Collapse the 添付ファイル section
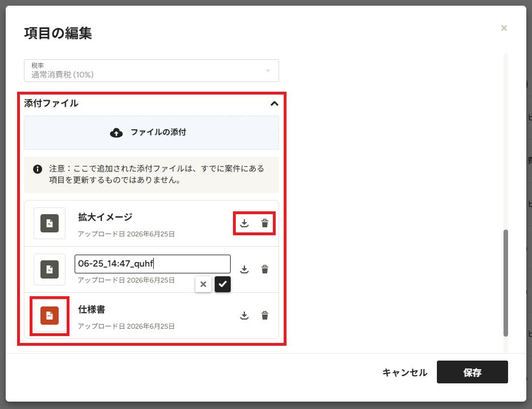The height and width of the screenshot is (409, 532). 274,104
